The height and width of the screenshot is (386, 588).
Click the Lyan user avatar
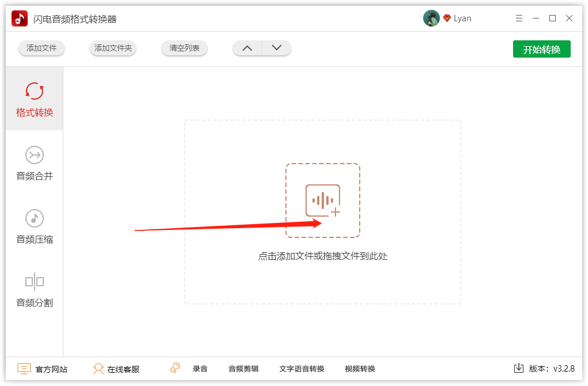click(x=431, y=18)
